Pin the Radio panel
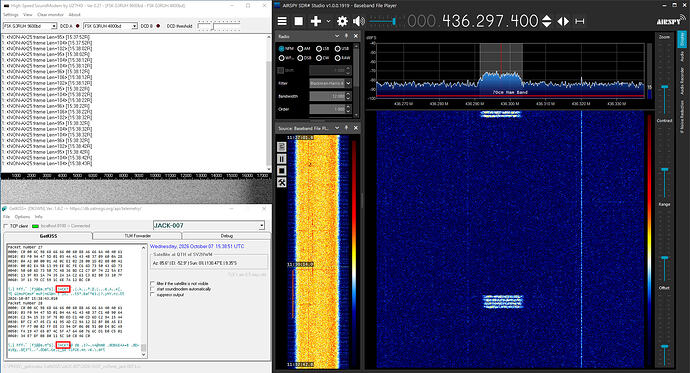The image size is (690, 373). [346, 36]
